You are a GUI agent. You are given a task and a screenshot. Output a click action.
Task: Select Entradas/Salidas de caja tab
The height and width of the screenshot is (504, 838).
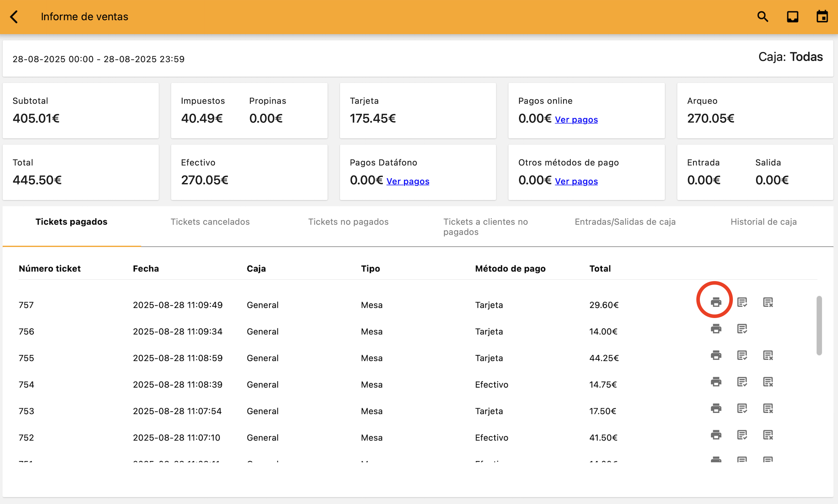625,222
